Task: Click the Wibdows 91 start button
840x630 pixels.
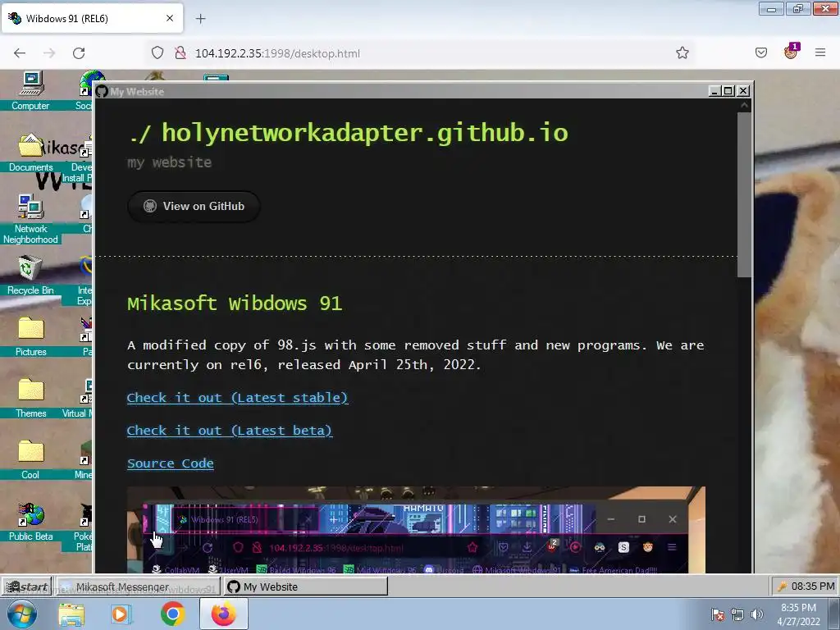Action: (x=27, y=587)
